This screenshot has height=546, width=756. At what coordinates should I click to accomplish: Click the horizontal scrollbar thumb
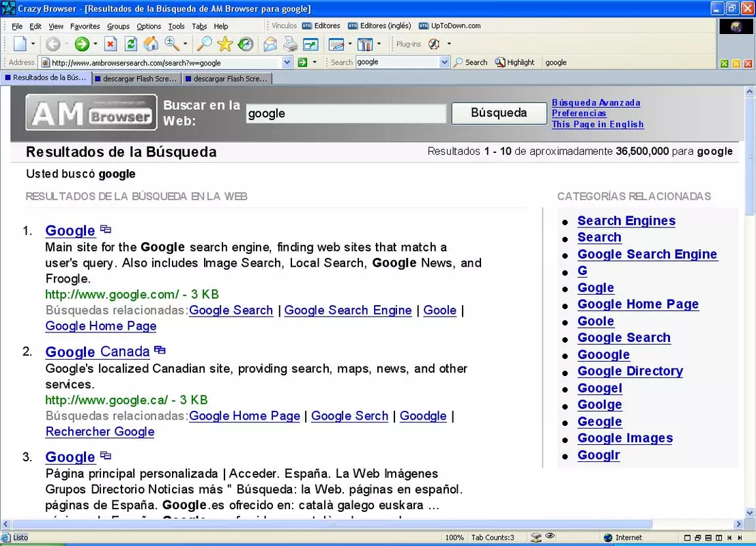(x=332, y=523)
